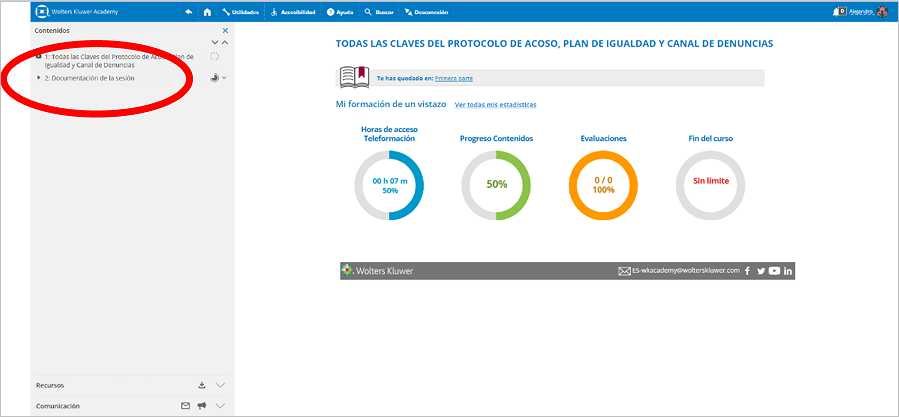Click the Wolters Kluwer Academy logo icon
Viewport: 899px width, 417px height.
[42, 11]
